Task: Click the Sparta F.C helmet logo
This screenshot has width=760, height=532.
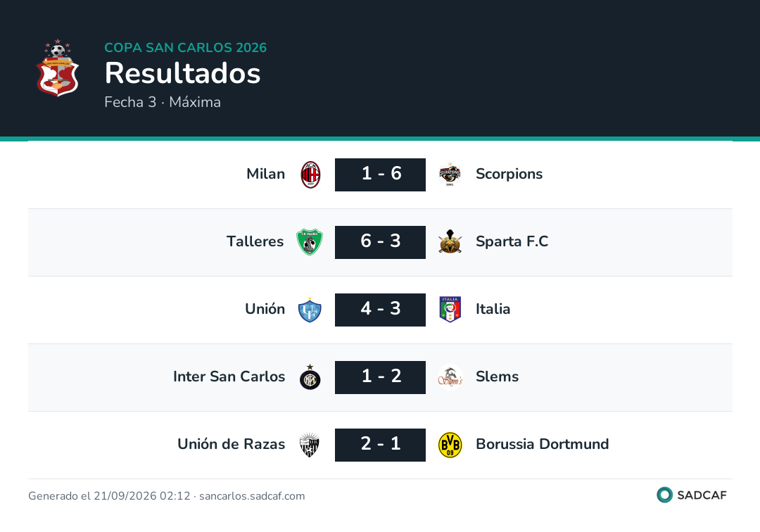Action: coord(450,242)
